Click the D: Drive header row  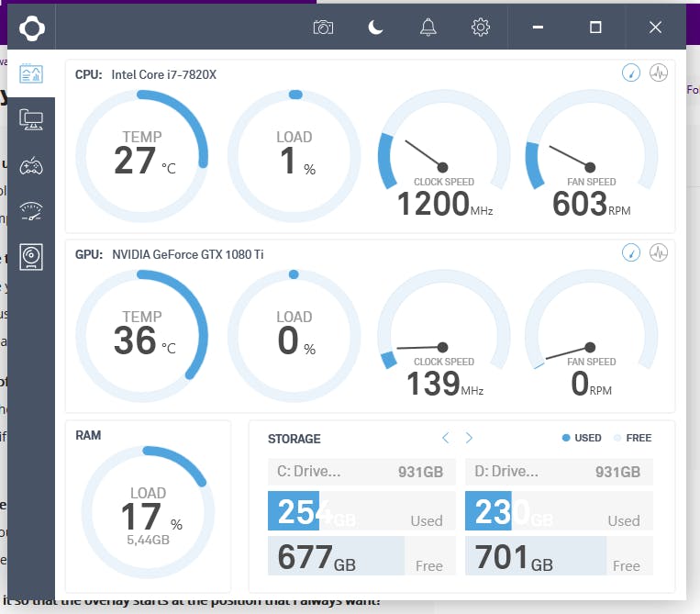tap(559, 472)
